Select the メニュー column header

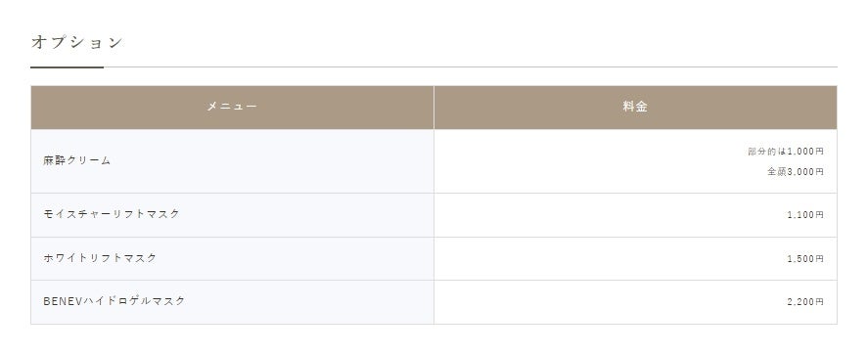pos(233,107)
